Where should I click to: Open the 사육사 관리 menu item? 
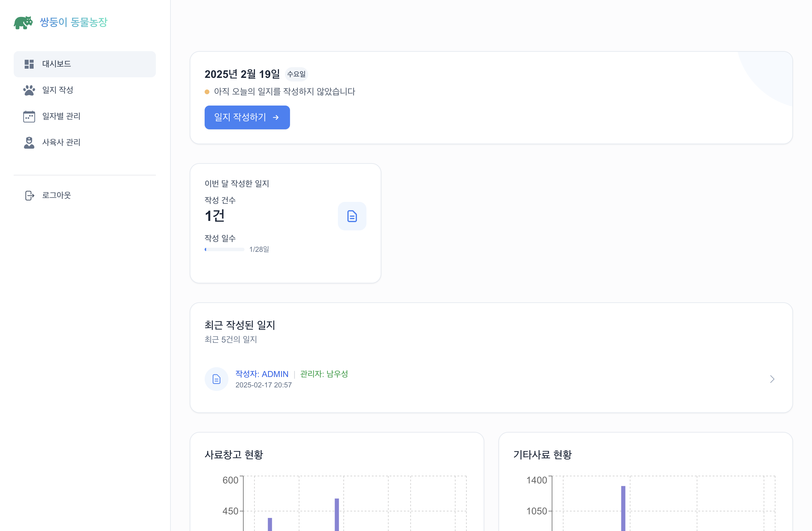[x=61, y=142]
